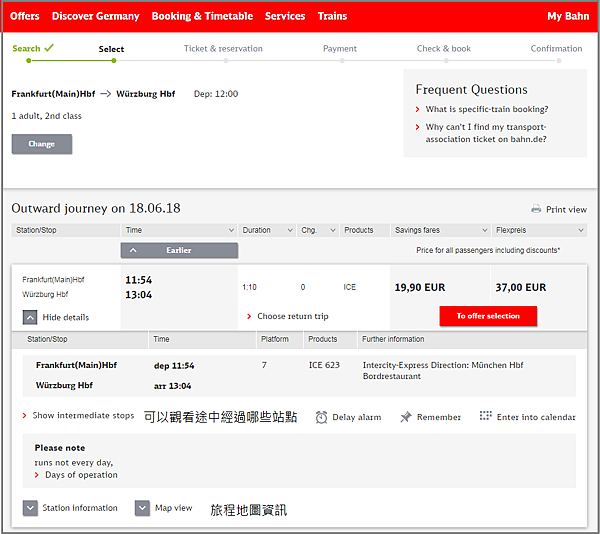Click Enter into calendar text link
This screenshot has width=600, height=534.
536,417
